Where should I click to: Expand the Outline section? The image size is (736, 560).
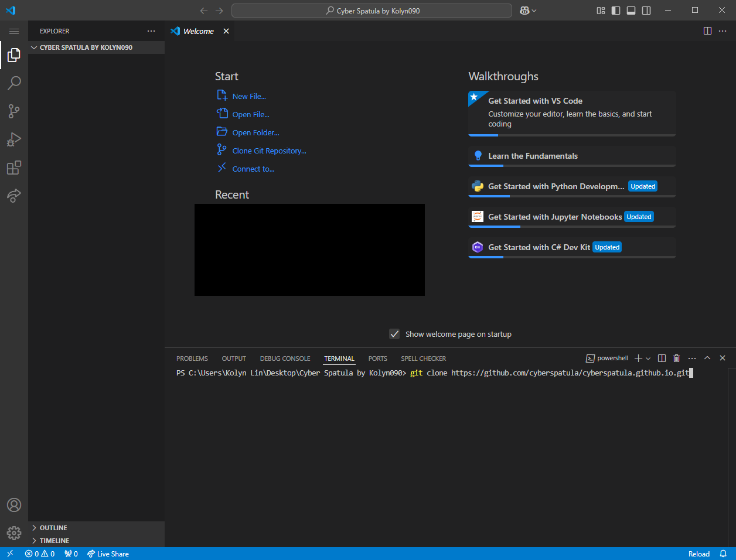pyautogui.click(x=53, y=528)
